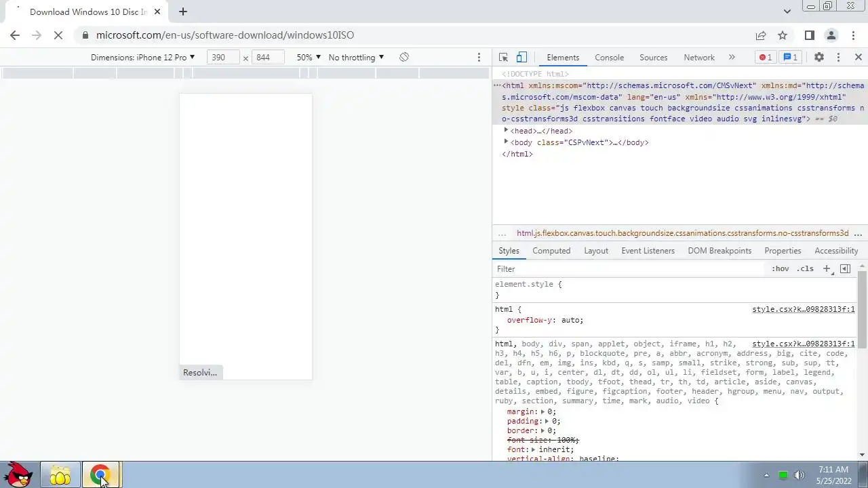Click the lock icon in address bar
868x488 pixels.
85,35
